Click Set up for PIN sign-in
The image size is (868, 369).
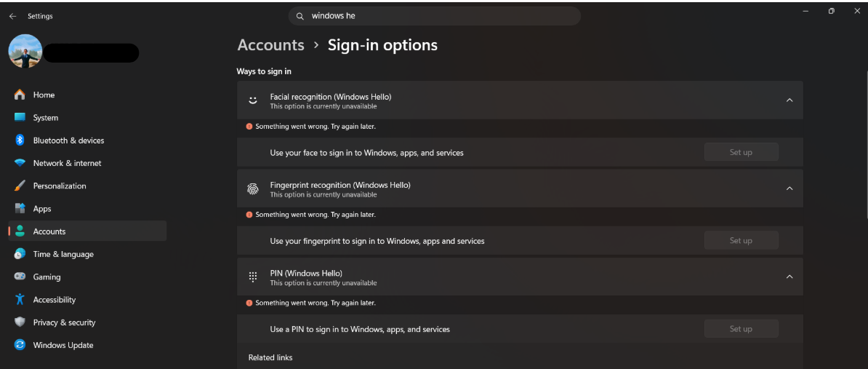[741, 328]
